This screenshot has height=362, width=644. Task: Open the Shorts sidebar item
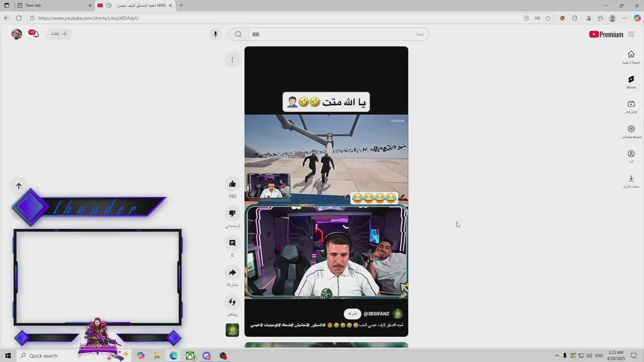tap(631, 82)
